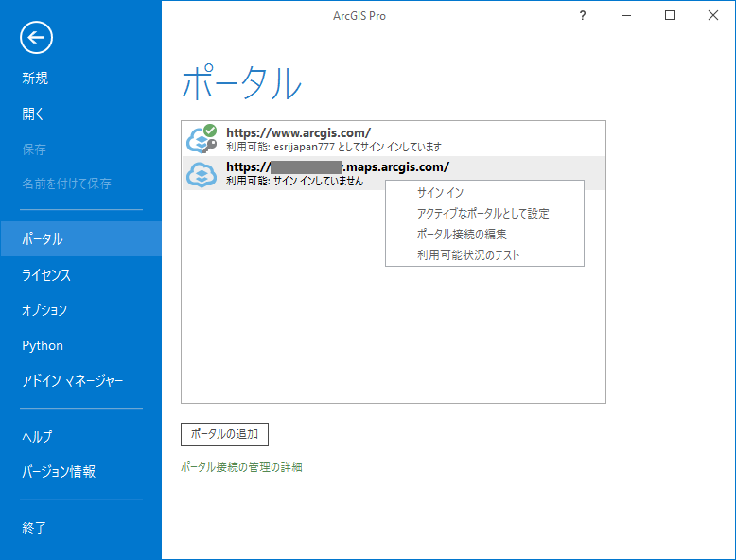Open バージョン情報 in the sidebar
The width and height of the screenshot is (736, 560).
click(x=59, y=471)
